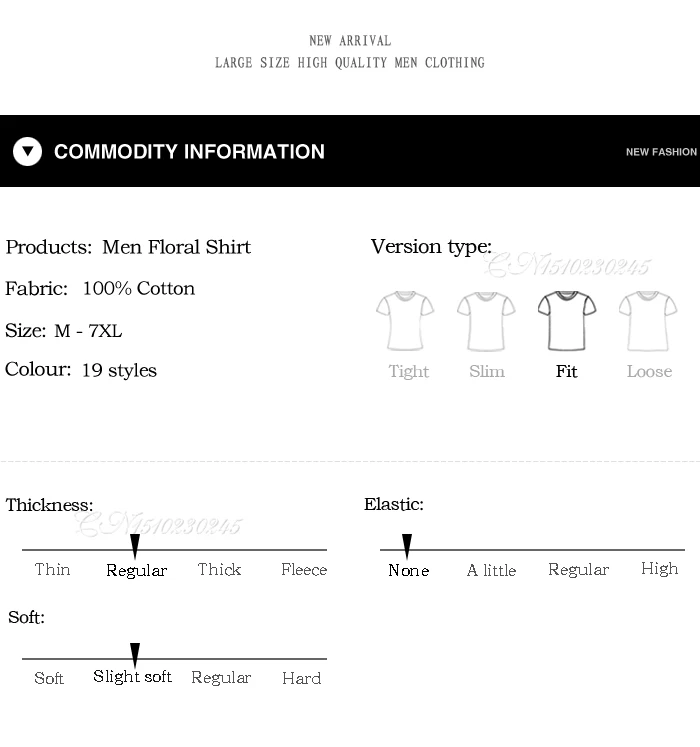The image size is (700, 747).
Task: Click the Men Floral Shirt product text
Action: 176,247
